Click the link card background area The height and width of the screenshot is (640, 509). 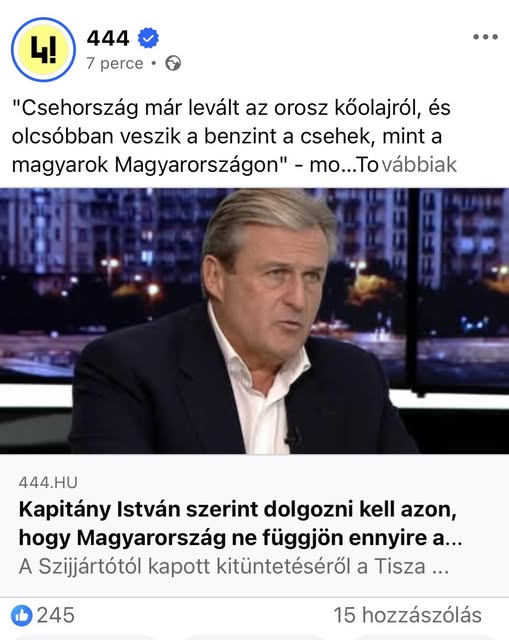tap(254, 525)
